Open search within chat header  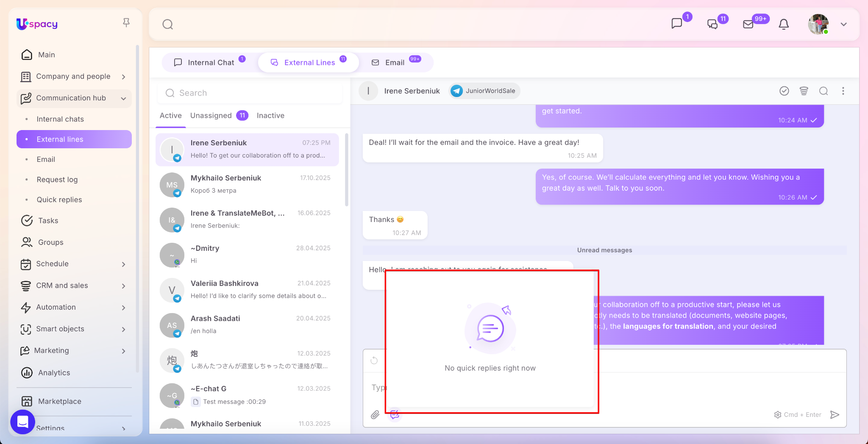click(823, 91)
